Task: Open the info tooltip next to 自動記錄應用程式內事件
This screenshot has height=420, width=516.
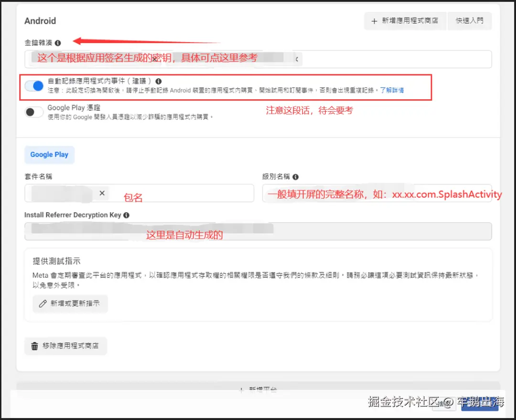Action: point(158,82)
